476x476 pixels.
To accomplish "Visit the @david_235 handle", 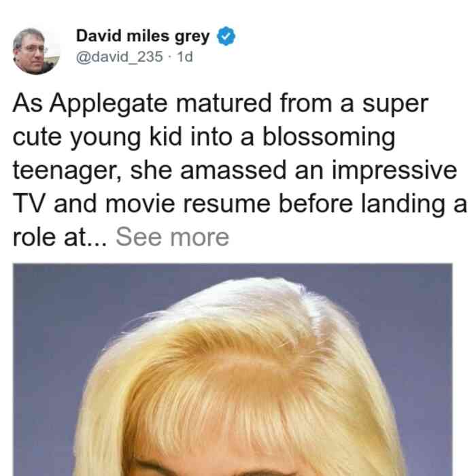I will tap(119, 56).
